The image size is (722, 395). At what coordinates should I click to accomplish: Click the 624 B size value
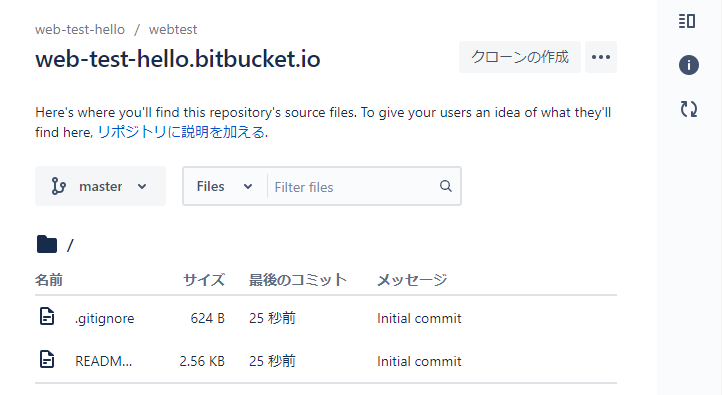click(x=208, y=318)
